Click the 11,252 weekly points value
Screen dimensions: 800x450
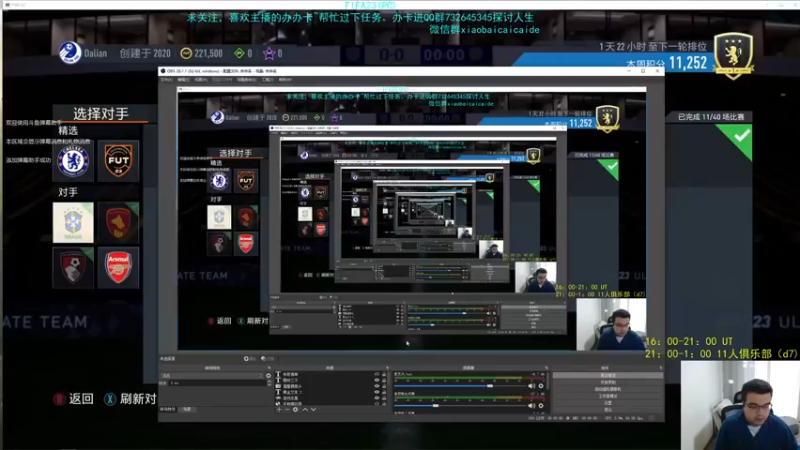(688, 63)
